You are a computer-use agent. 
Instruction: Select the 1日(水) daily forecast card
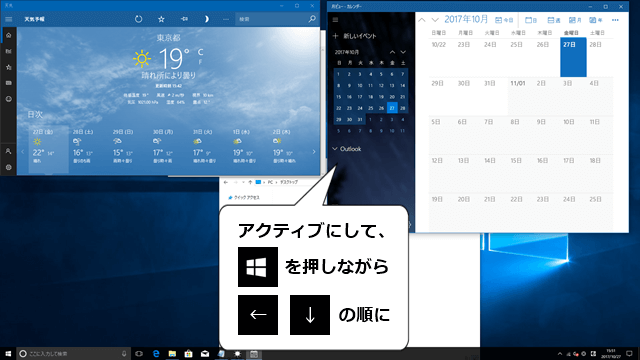point(249,149)
